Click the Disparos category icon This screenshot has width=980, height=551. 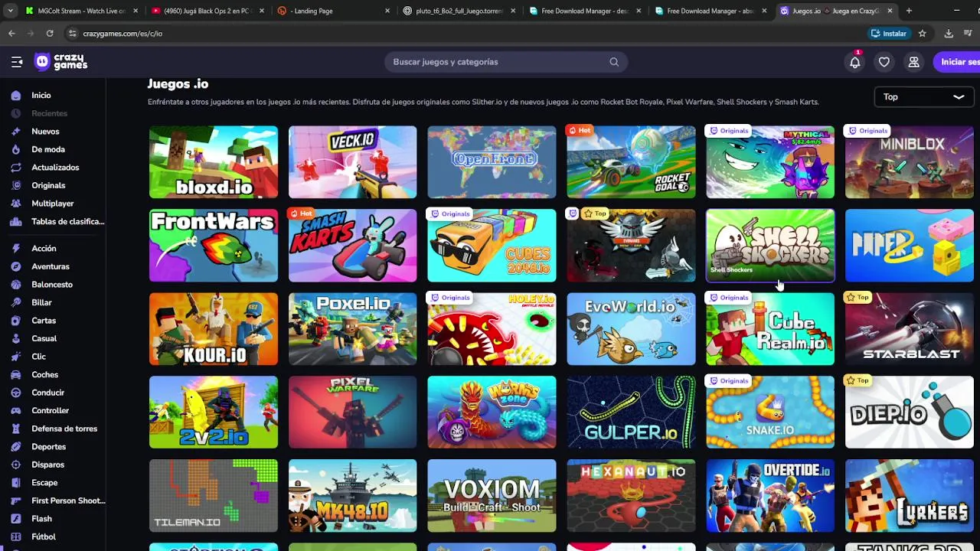click(15, 465)
